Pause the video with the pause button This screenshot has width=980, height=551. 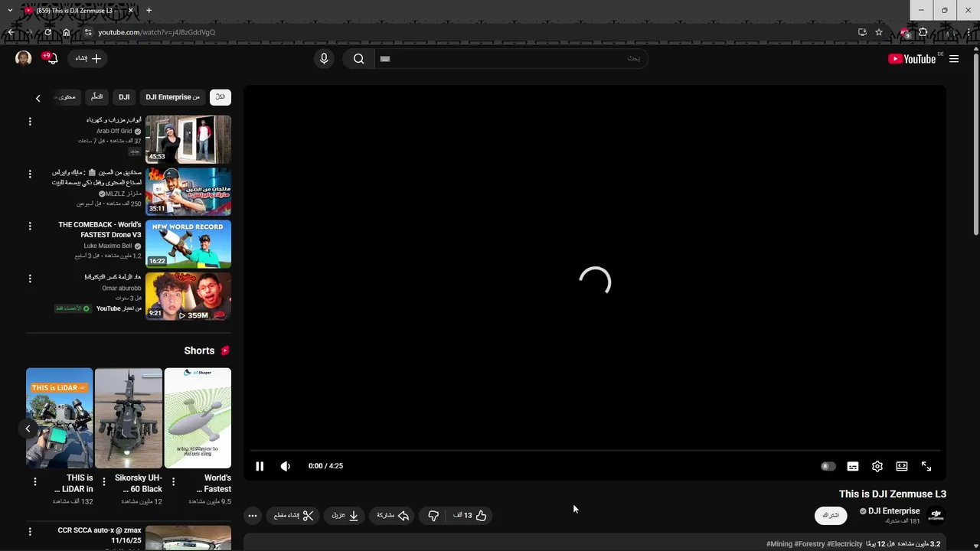260,466
